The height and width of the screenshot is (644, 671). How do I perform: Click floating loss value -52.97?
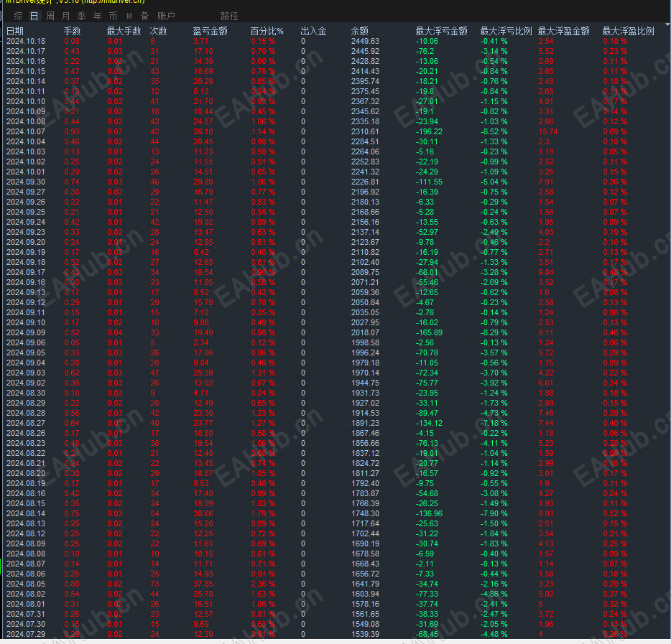pyautogui.click(x=427, y=232)
